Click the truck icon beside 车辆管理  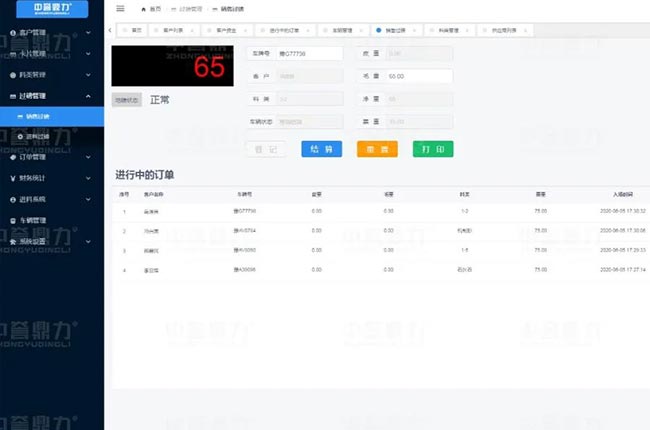pos(13,221)
